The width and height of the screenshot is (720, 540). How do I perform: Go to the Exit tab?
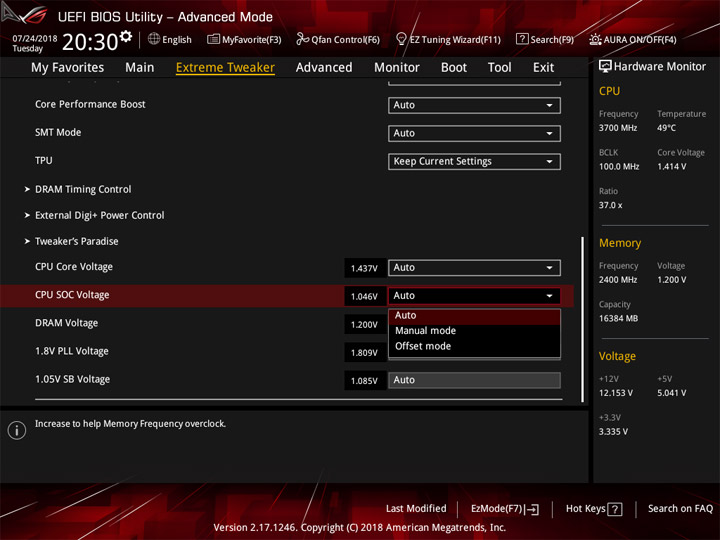(543, 67)
